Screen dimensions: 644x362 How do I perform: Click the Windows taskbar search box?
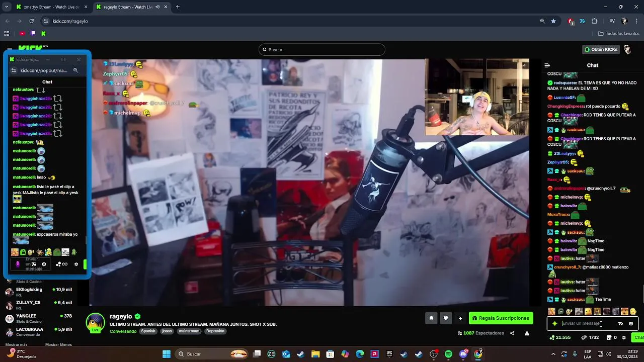211,354
